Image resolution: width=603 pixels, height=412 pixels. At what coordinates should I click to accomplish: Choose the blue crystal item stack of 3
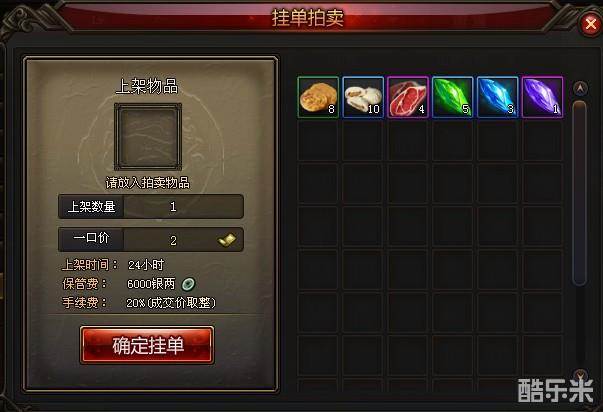[498, 97]
